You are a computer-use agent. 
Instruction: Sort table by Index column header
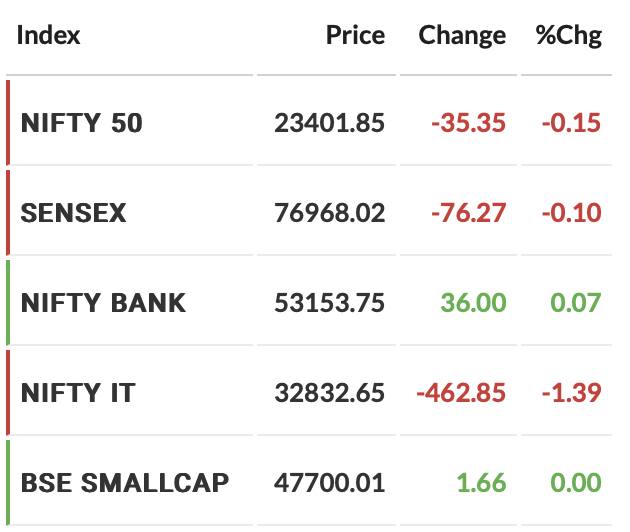pyautogui.click(x=49, y=35)
